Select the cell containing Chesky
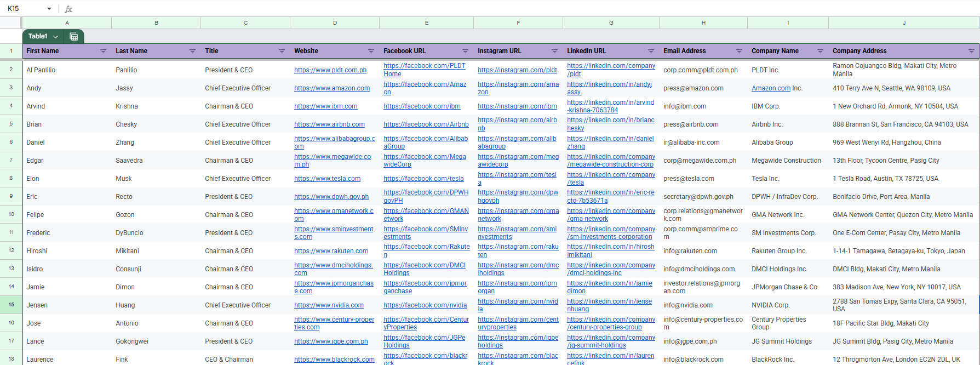Viewport: 980px width, 365px height. coord(156,124)
